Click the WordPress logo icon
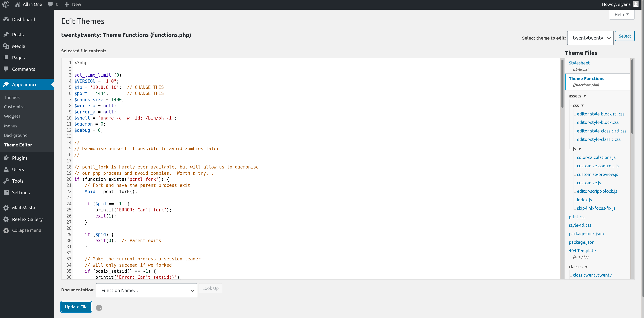644x318 pixels. click(x=6, y=4)
